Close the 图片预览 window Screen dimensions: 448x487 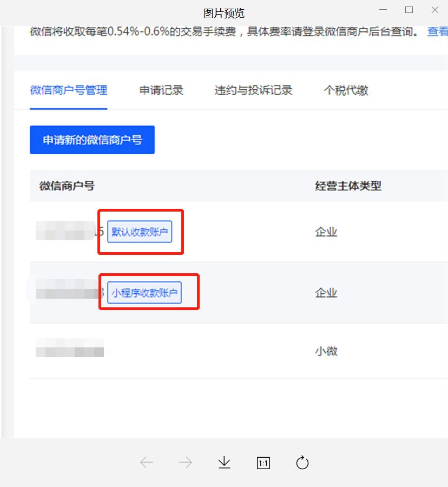[x=435, y=10]
